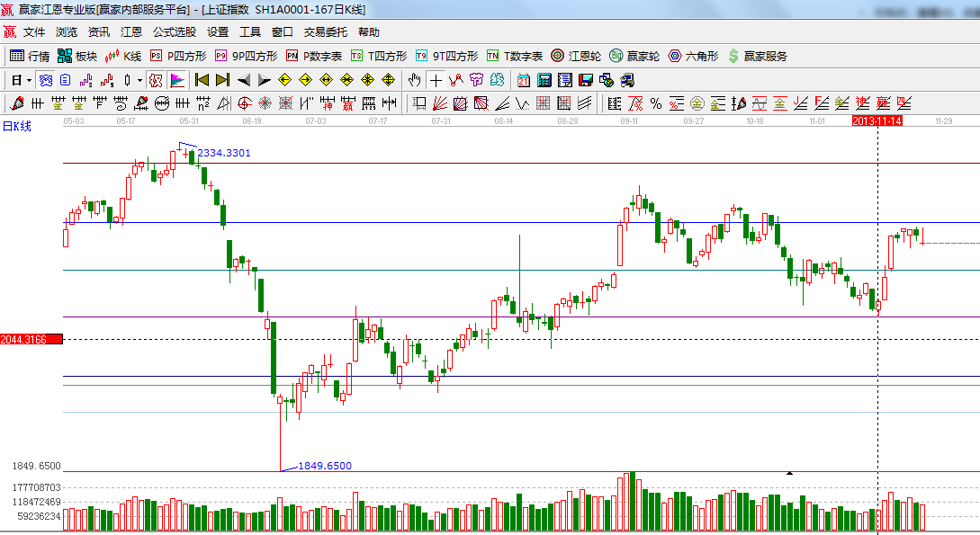Image resolution: width=980 pixels, height=535 pixels.
Task: Click the percent (%) drawing tool
Action: point(655,103)
